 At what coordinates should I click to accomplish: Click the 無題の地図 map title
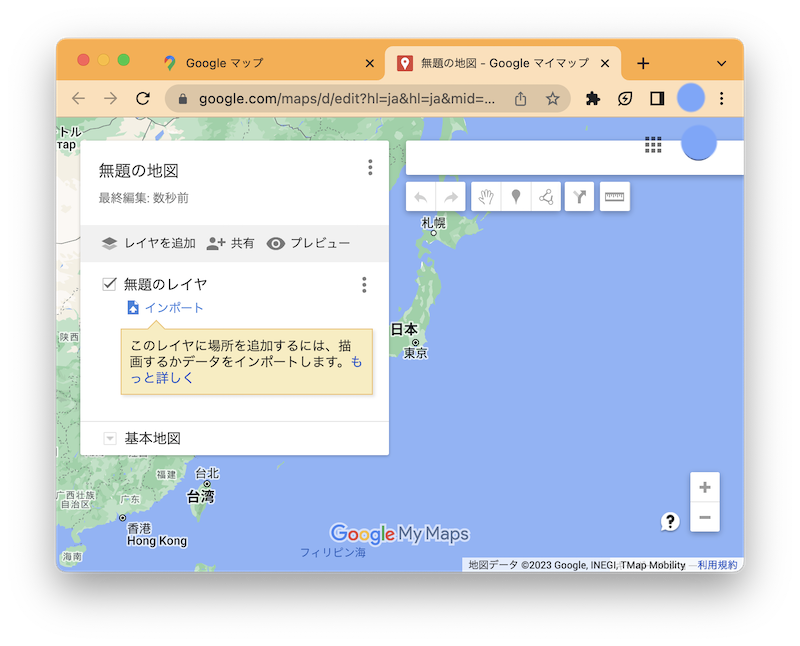[x=139, y=170]
